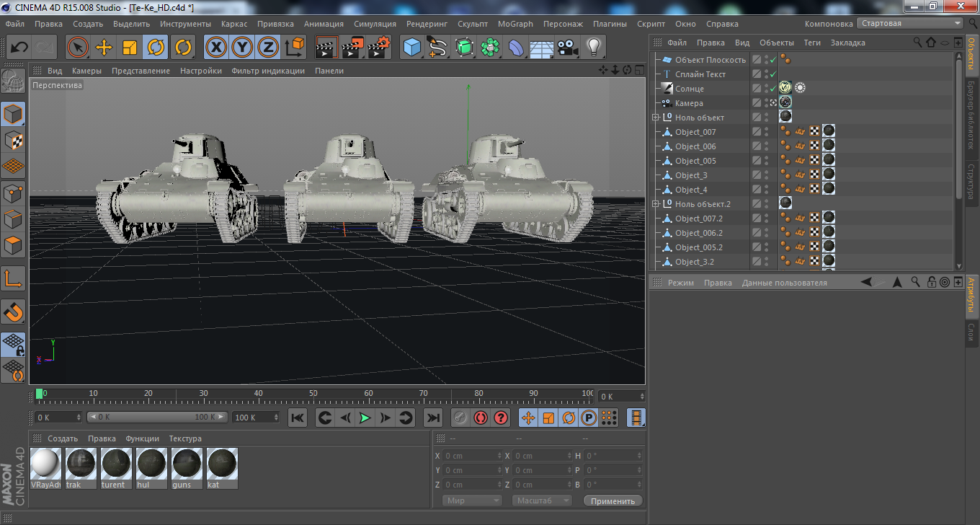Select the Move tool in top toolbar

coord(104,48)
